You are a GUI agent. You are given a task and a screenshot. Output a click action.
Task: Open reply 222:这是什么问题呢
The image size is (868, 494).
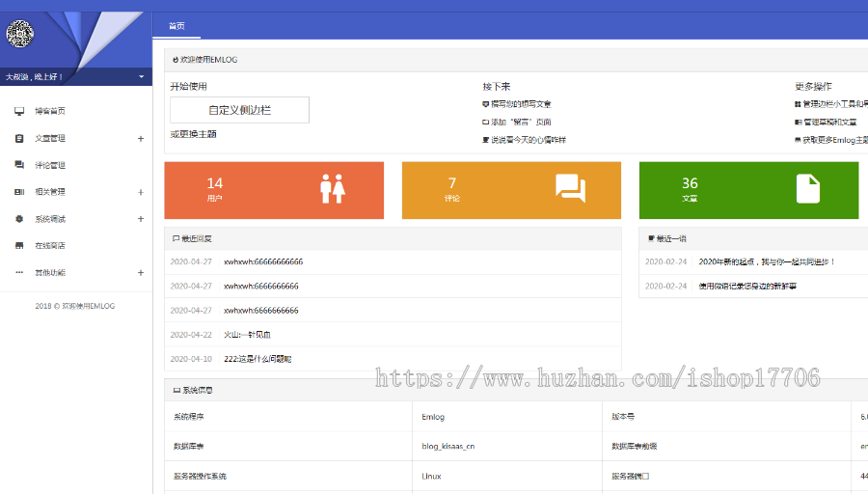(x=258, y=359)
